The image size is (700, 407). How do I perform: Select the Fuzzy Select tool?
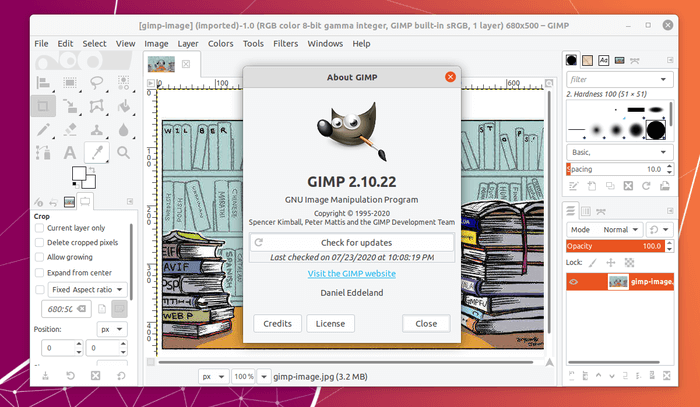click(x=124, y=83)
